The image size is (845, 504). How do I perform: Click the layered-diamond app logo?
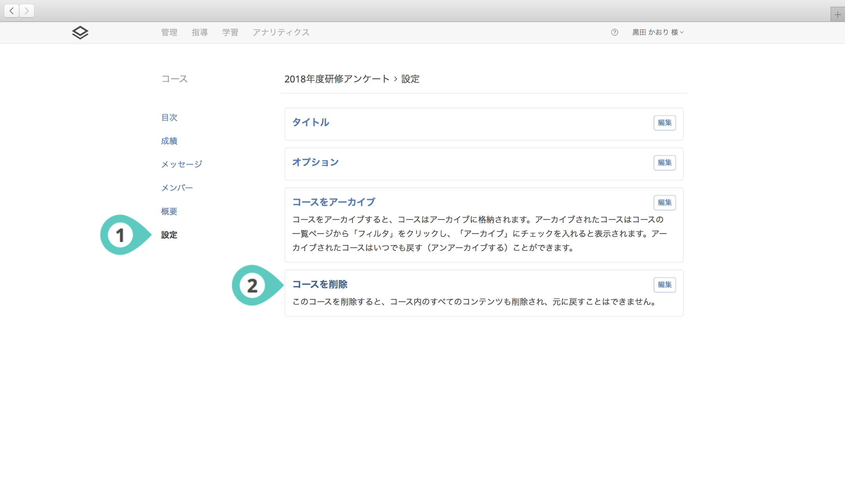click(80, 32)
